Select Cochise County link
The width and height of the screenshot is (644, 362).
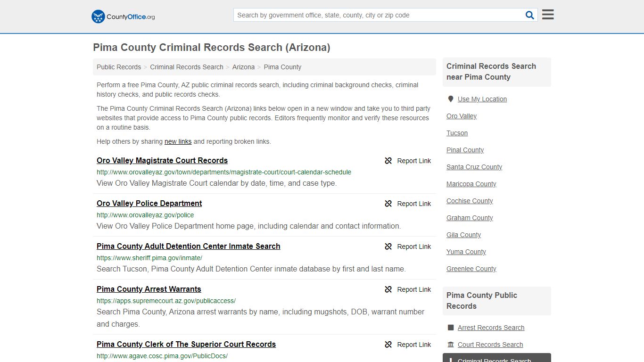pos(470,201)
